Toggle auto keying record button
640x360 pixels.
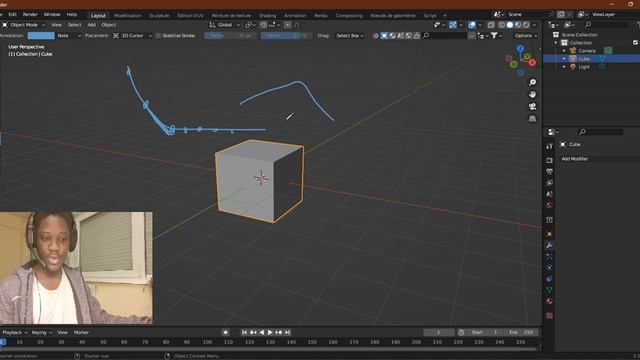[226, 333]
